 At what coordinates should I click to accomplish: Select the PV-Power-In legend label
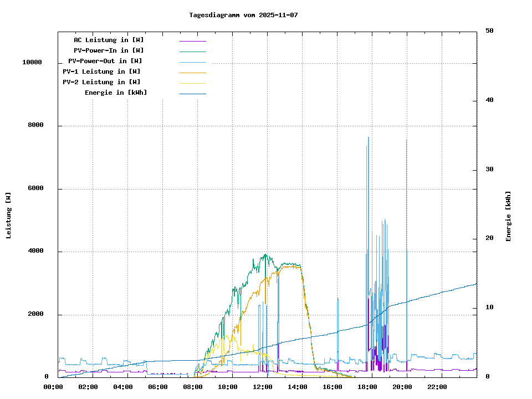point(109,50)
